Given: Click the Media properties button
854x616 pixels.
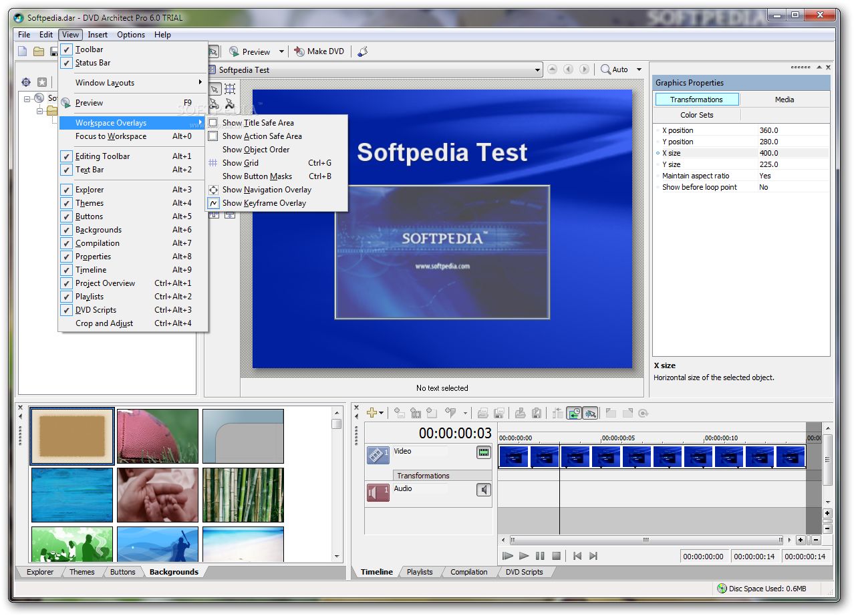Looking at the screenshot, I should [785, 100].
